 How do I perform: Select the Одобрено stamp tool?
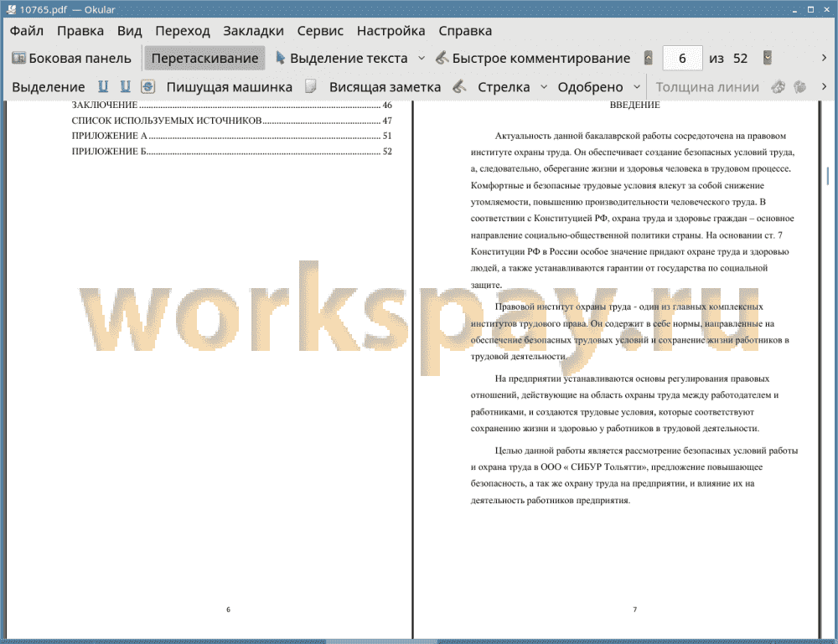[590, 87]
